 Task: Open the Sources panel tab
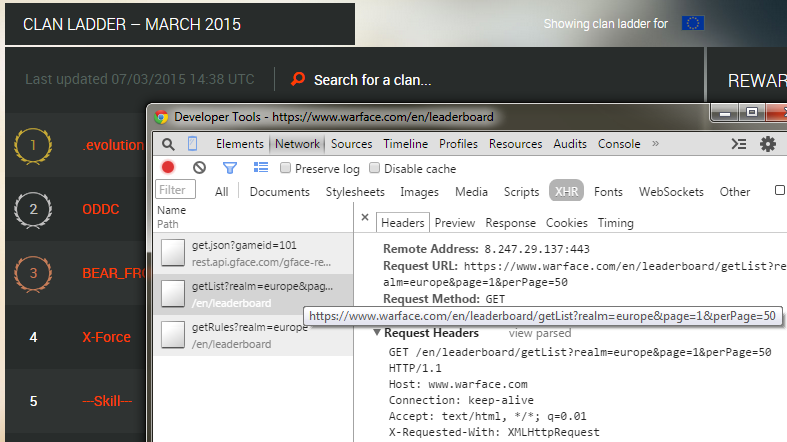click(x=351, y=144)
